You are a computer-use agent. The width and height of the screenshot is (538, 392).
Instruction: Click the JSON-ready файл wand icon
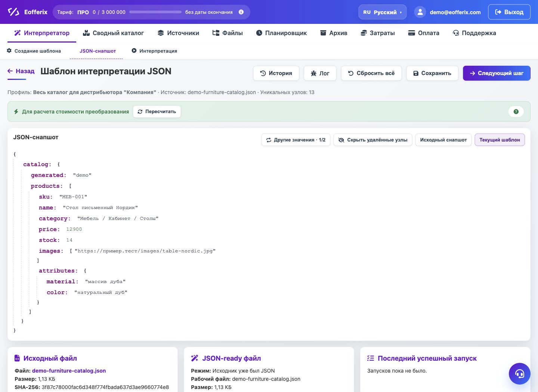195,358
